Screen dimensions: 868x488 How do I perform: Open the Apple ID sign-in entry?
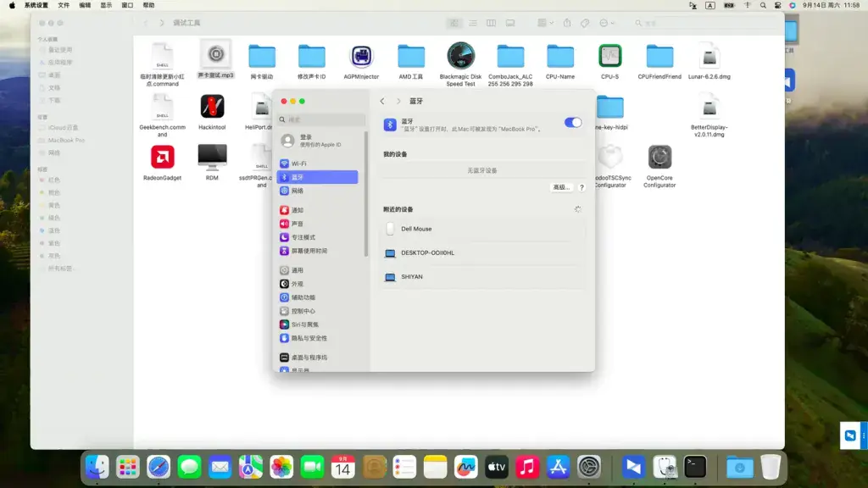coord(319,141)
